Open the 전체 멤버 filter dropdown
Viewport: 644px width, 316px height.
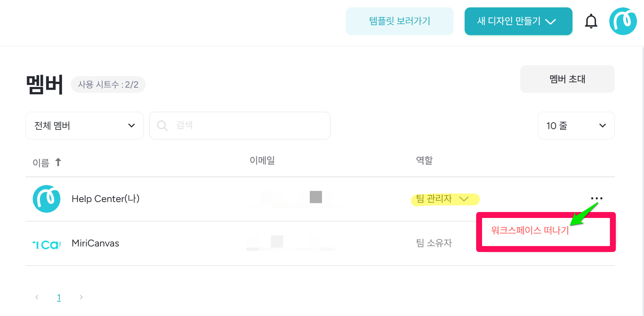tap(84, 126)
